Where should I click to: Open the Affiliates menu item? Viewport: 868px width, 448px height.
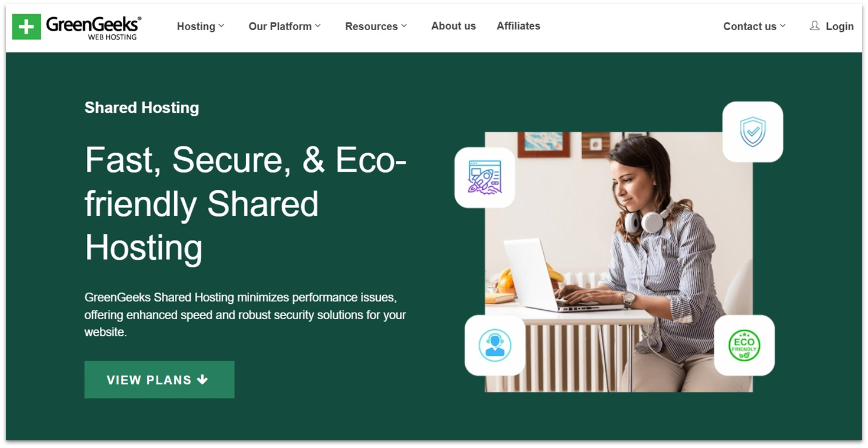tap(518, 26)
